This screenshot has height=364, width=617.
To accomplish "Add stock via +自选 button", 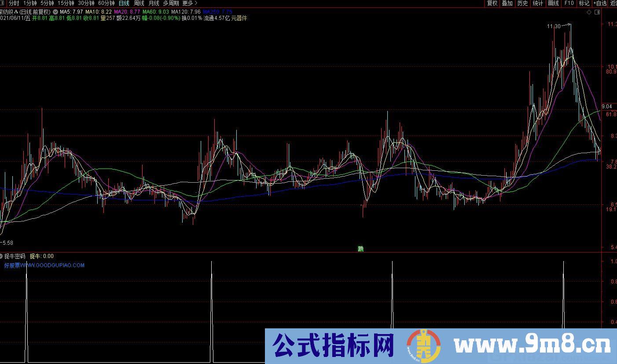I will click(x=600, y=3).
